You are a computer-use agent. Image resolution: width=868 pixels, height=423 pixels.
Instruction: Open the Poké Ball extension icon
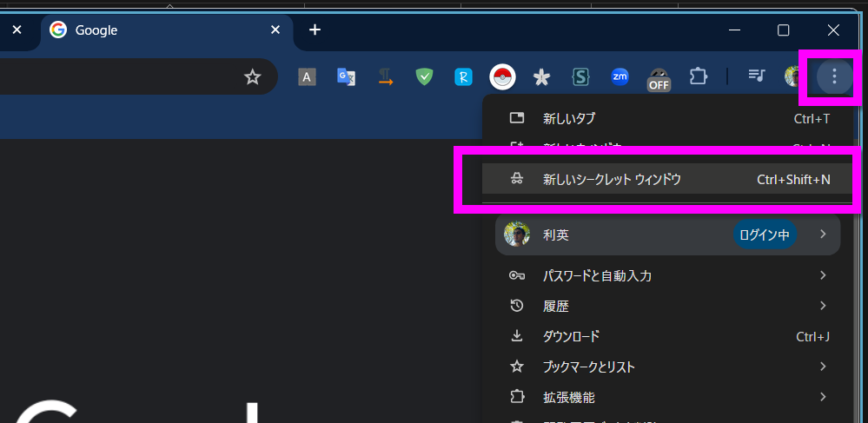coord(502,77)
